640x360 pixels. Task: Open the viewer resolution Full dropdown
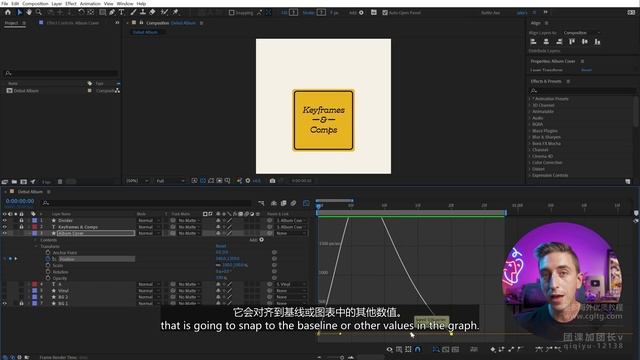[170, 180]
